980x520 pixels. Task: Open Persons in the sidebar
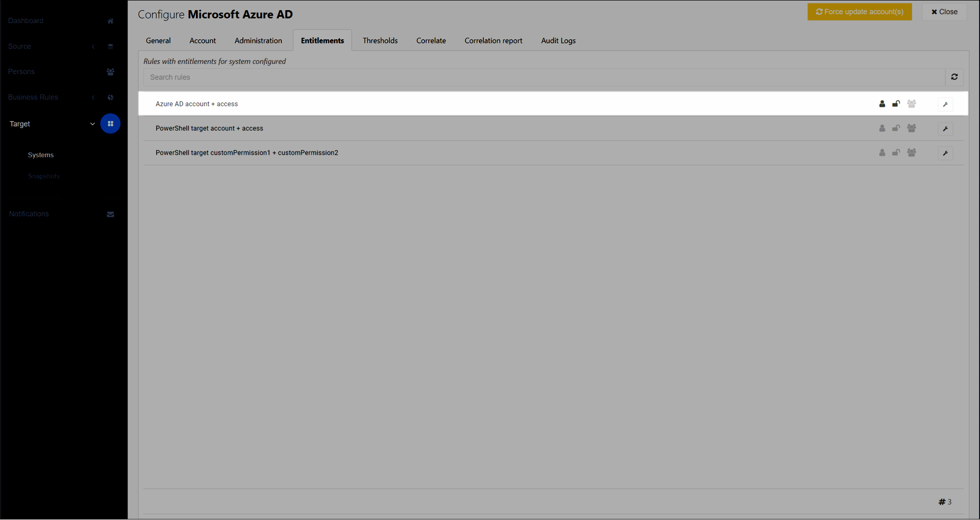pos(21,72)
